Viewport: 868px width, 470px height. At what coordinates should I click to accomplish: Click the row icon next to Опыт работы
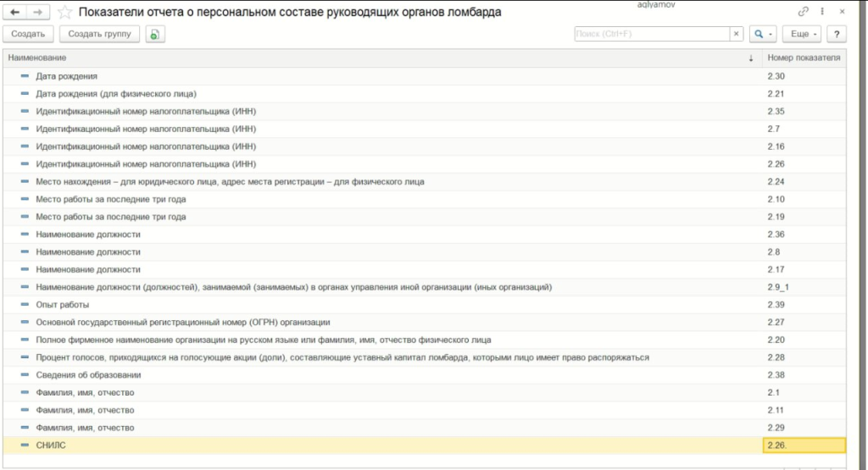[25, 305]
